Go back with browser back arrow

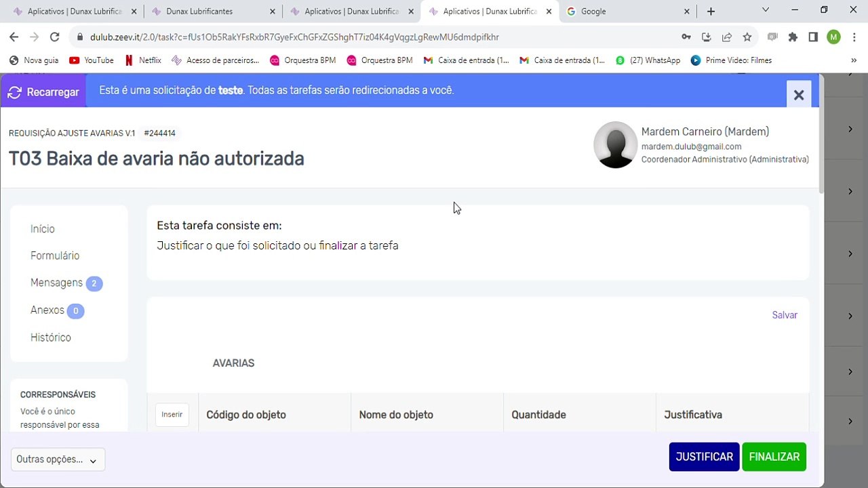point(14,37)
